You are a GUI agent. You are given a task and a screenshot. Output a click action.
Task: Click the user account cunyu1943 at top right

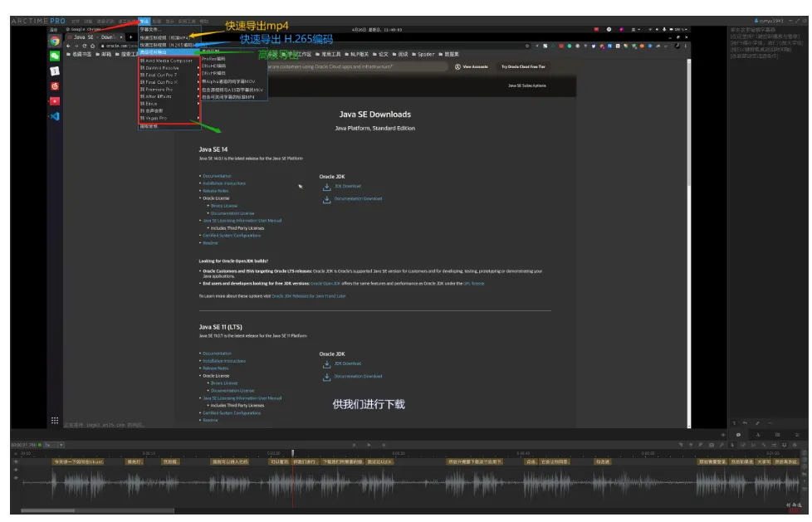[x=769, y=21]
